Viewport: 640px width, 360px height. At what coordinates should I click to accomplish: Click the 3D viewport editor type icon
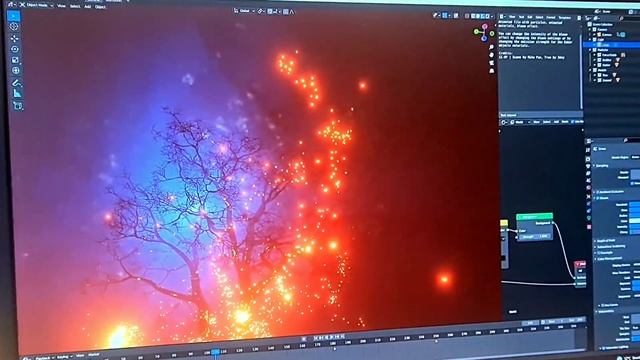pos(11,4)
